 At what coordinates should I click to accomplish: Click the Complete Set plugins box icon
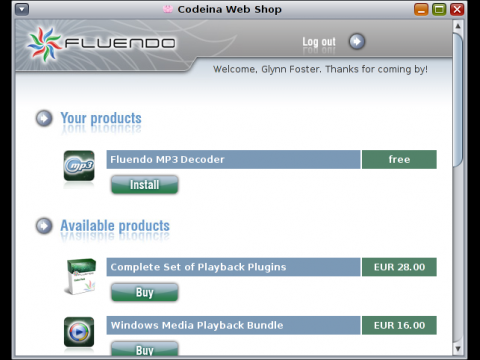pos(81,276)
